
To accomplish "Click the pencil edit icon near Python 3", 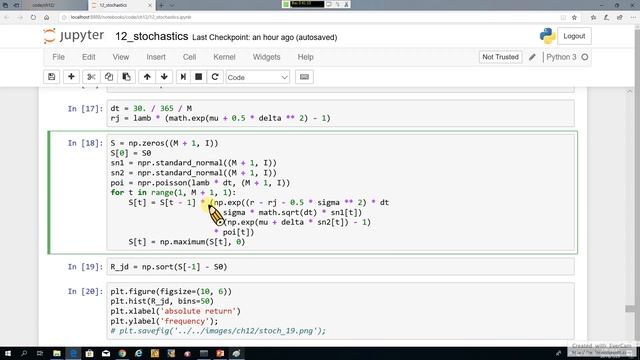I will point(532,57).
